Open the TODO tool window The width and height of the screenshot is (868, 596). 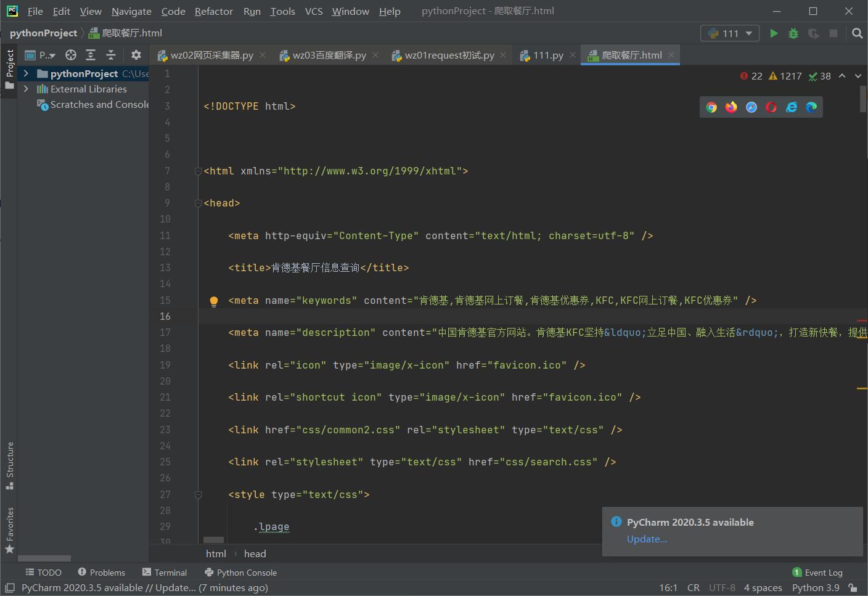pyautogui.click(x=43, y=573)
